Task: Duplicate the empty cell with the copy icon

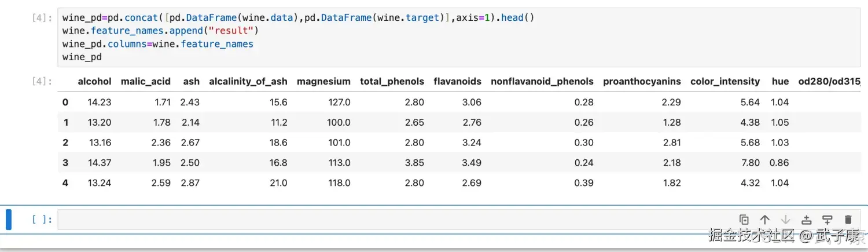Action: (744, 220)
